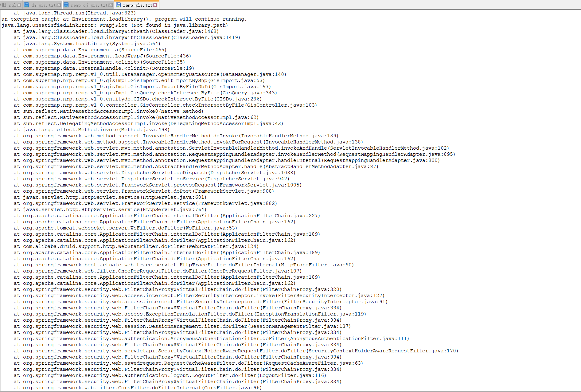Click the 'GisController.checkIntersectByFile' line

[x=166, y=105]
